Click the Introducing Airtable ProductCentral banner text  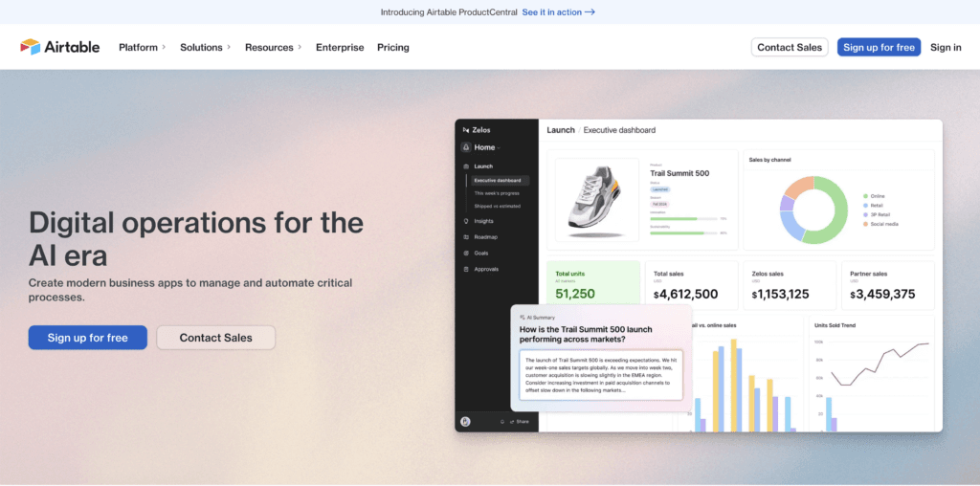tap(449, 11)
